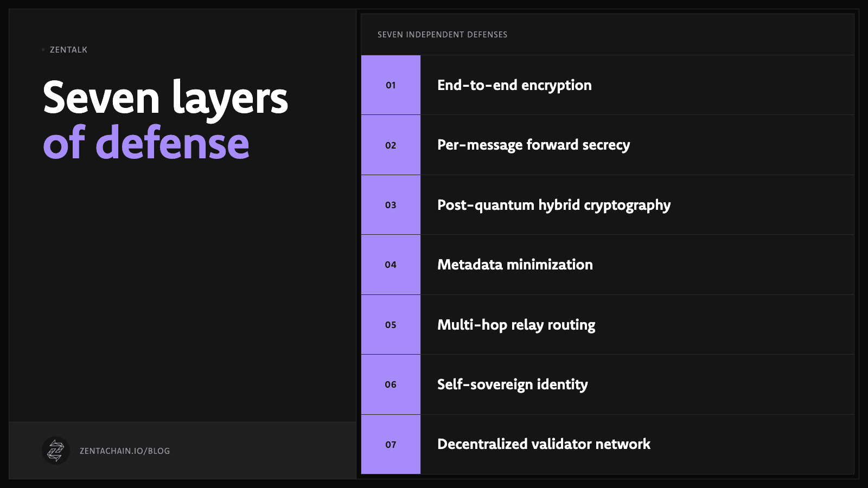Click 'Metadata minimization' row text
Image resolution: width=868 pixels, height=488 pixels.
[x=515, y=265]
